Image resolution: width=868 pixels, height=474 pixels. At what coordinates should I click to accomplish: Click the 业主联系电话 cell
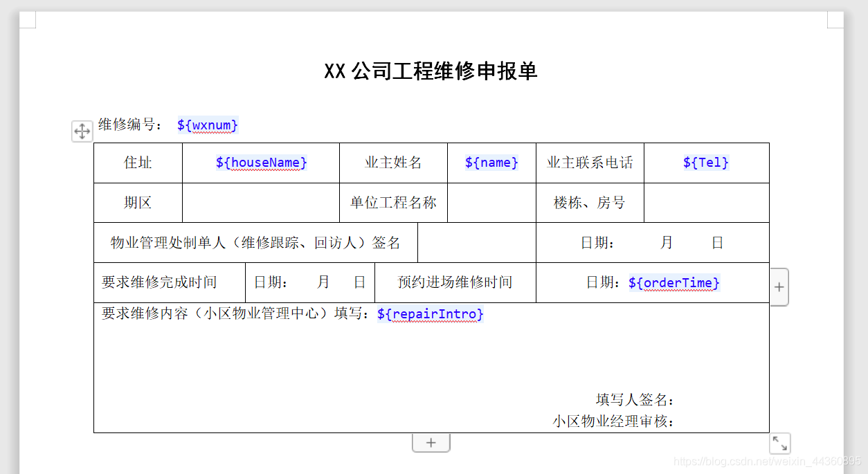[x=589, y=163]
